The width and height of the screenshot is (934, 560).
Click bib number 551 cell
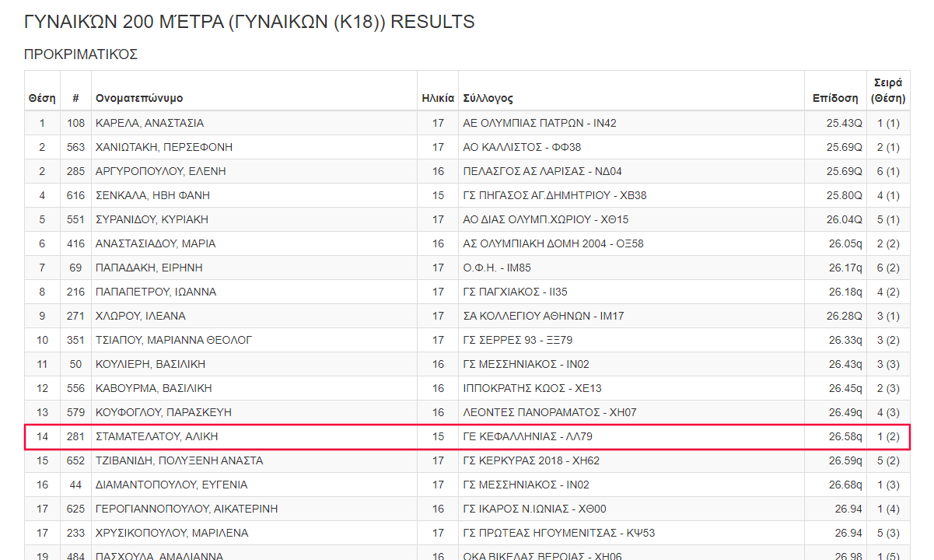pyautogui.click(x=75, y=219)
